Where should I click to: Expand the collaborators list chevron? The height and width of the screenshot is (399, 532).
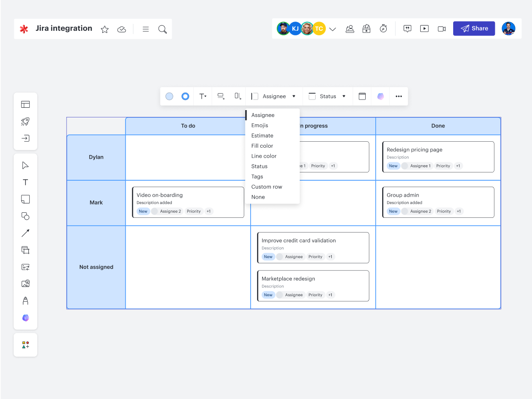(333, 29)
